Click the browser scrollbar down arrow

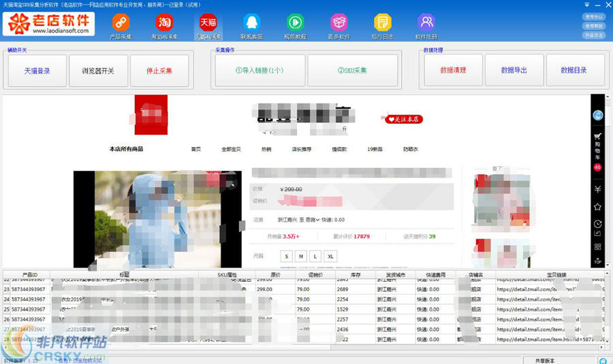tap(608, 265)
